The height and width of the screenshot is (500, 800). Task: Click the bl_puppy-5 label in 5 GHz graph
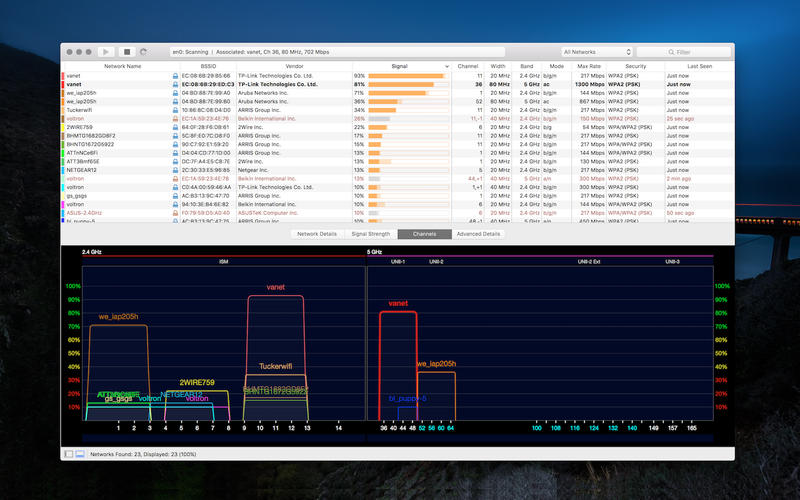pos(407,398)
